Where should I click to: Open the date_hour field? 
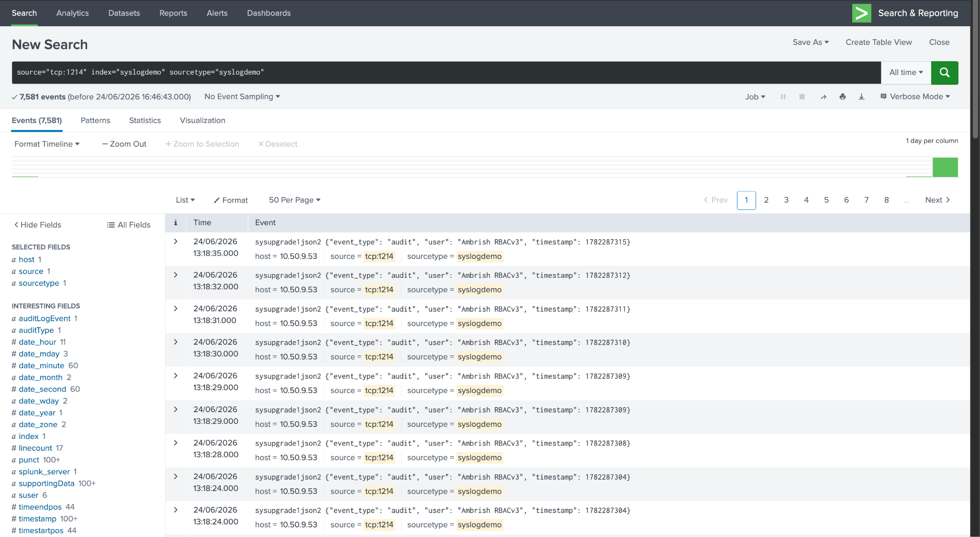tap(37, 342)
